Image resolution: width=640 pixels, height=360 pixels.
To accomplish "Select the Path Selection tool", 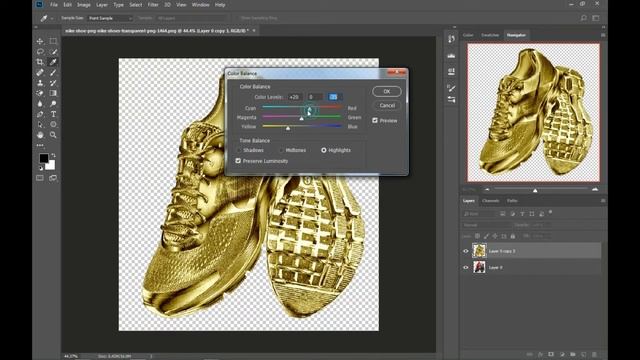I will [x=40, y=124].
